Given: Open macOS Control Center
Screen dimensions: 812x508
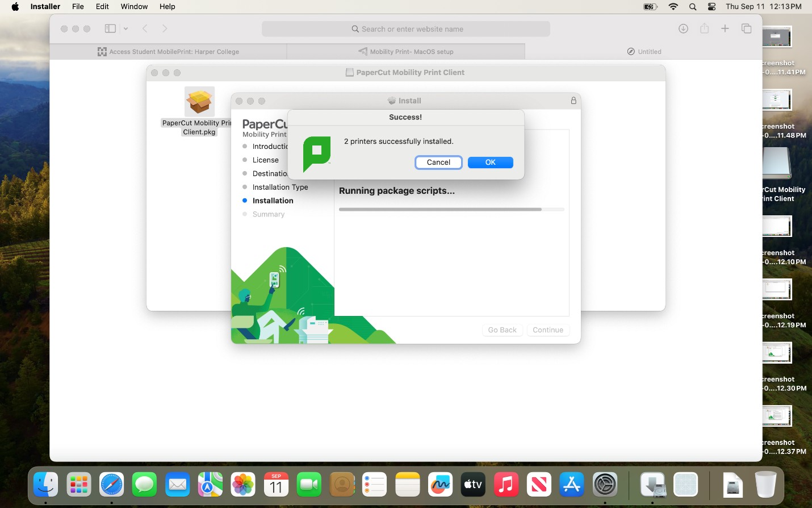Looking at the screenshot, I should [x=711, y=7].
